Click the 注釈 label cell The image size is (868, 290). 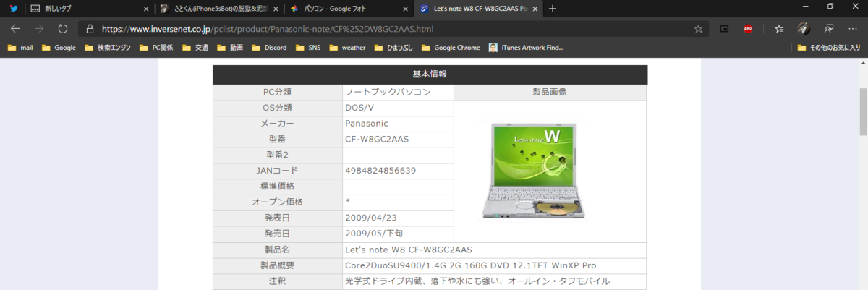pyautogui.click(x=278, y=281)
